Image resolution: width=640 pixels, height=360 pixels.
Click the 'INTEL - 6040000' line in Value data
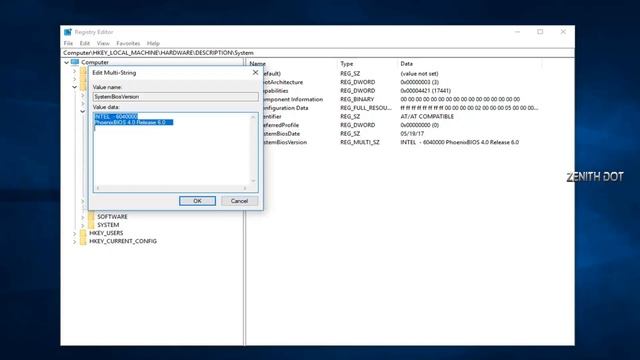[116, 116]
